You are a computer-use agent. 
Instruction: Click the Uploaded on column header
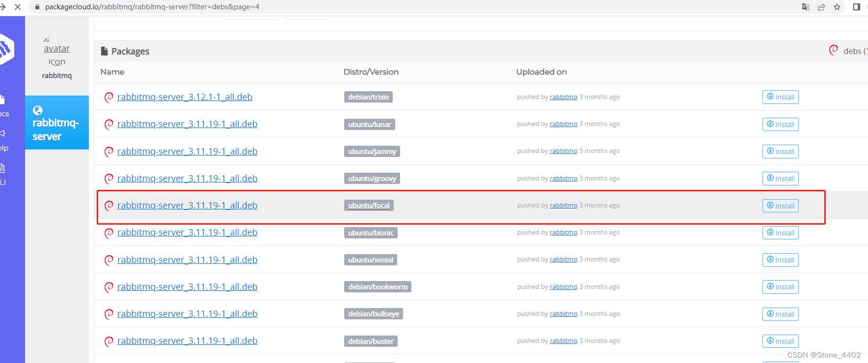[x=542, y=72]
